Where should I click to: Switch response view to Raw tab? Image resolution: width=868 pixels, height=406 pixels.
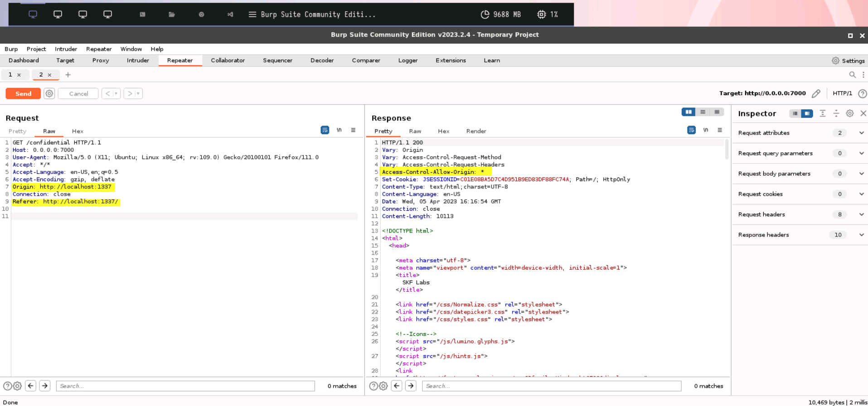[x=415, y=131]
